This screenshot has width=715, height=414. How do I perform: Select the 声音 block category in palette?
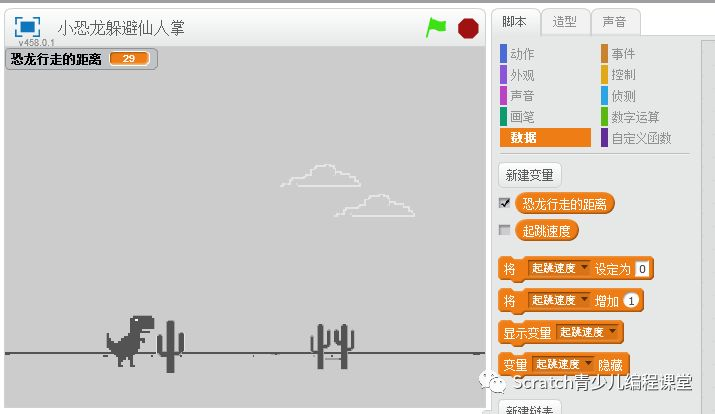(x=522, y=96)
